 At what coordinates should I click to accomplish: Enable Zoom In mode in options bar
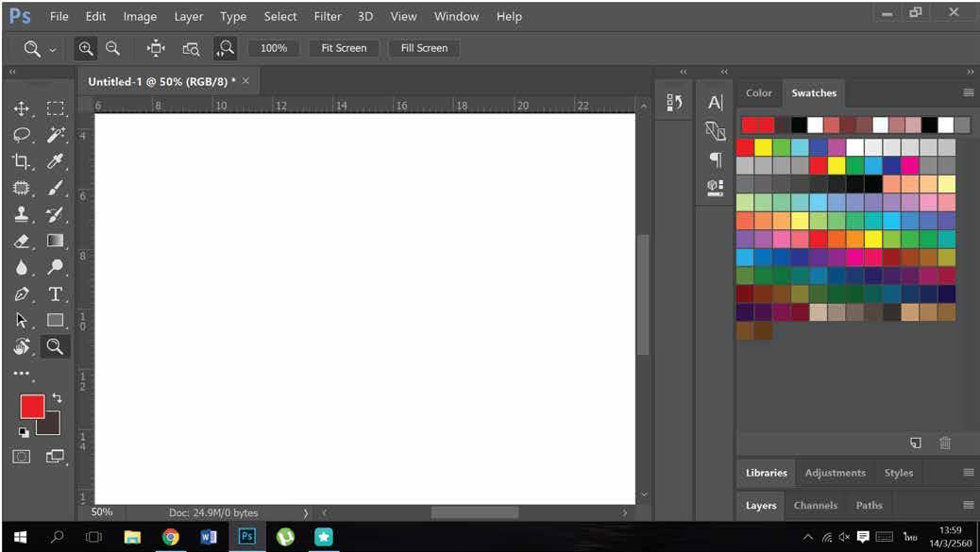click(x=86, y=48)
